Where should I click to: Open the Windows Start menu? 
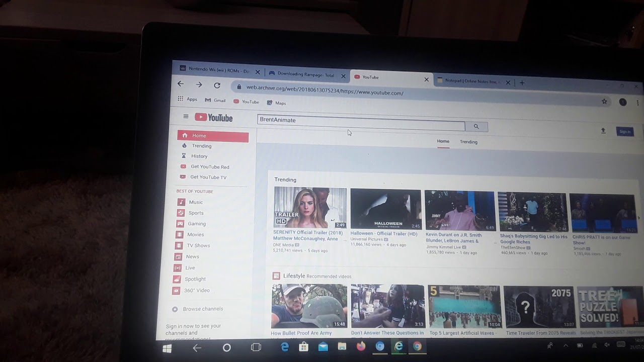(x=167, y=348)
